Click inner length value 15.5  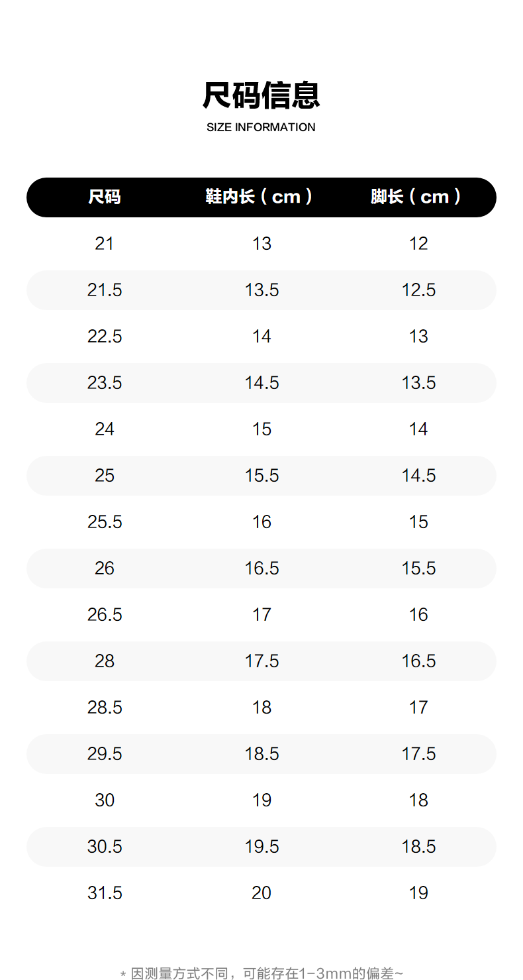click(x=261, y=476)
